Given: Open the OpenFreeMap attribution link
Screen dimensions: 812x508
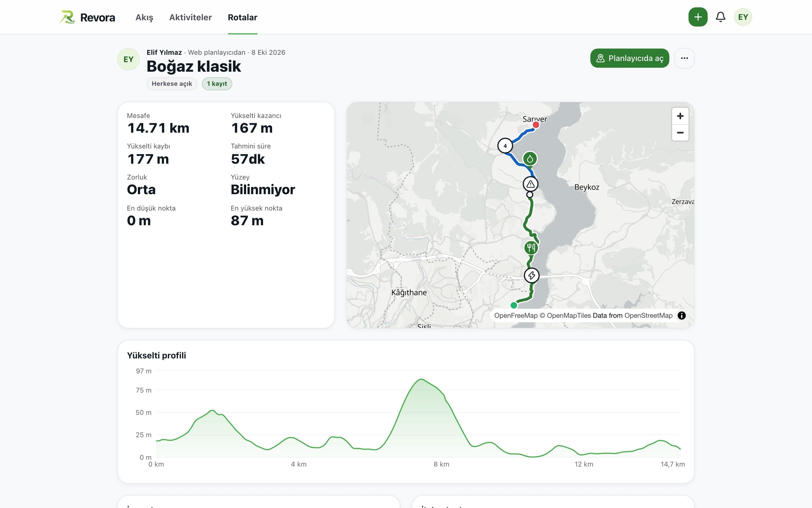Looking at the screenshot, I should tap(516, 316).
